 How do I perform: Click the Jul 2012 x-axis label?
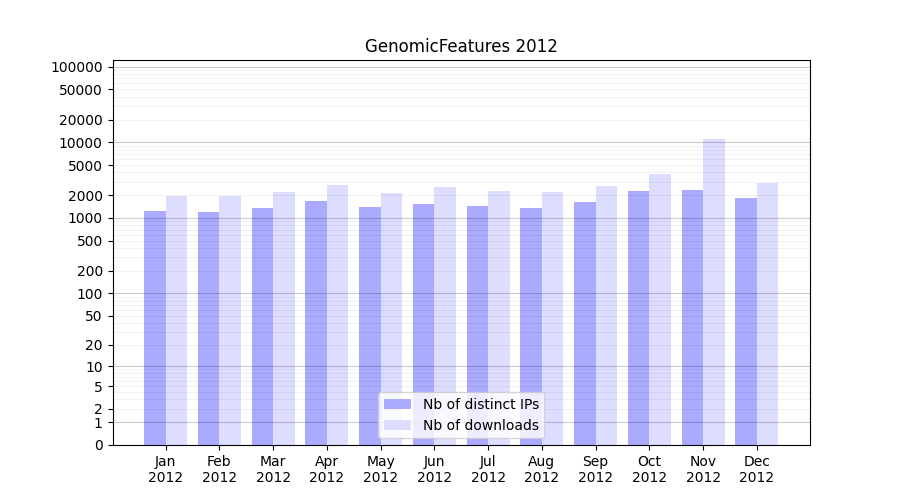coord(488,469)
